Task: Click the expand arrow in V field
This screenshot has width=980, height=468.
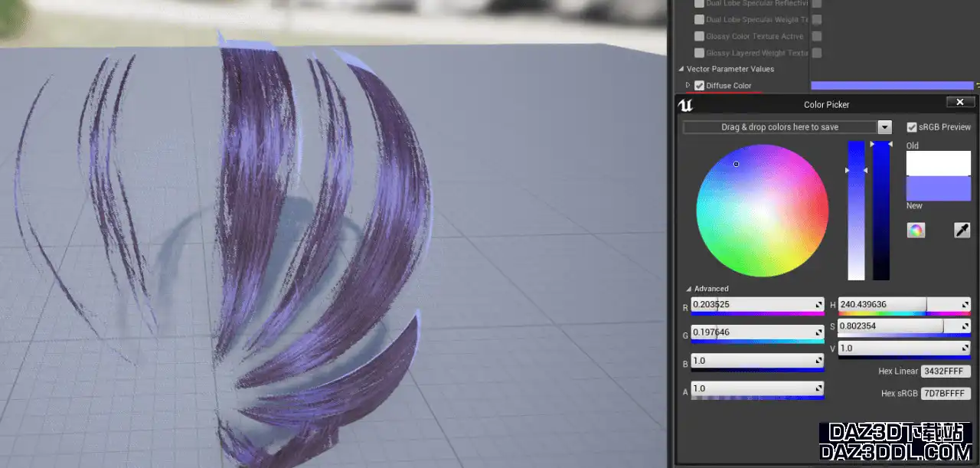Action: pos(965,349)
